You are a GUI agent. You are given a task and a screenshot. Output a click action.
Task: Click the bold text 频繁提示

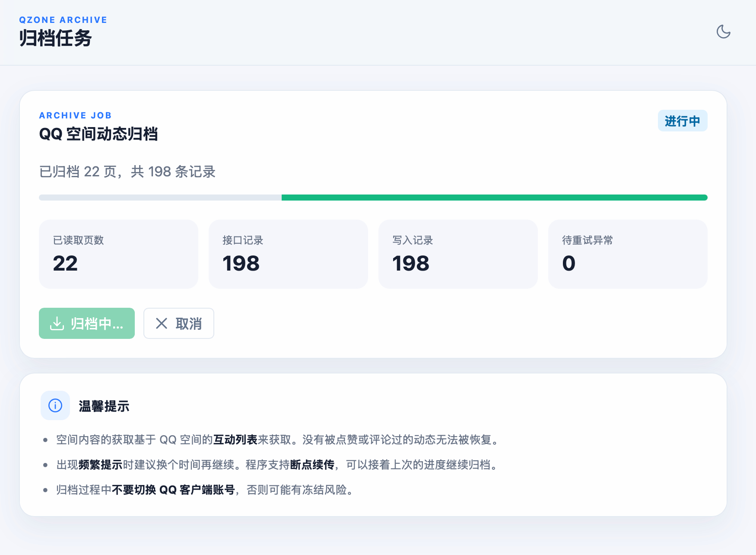click(101, 465)
